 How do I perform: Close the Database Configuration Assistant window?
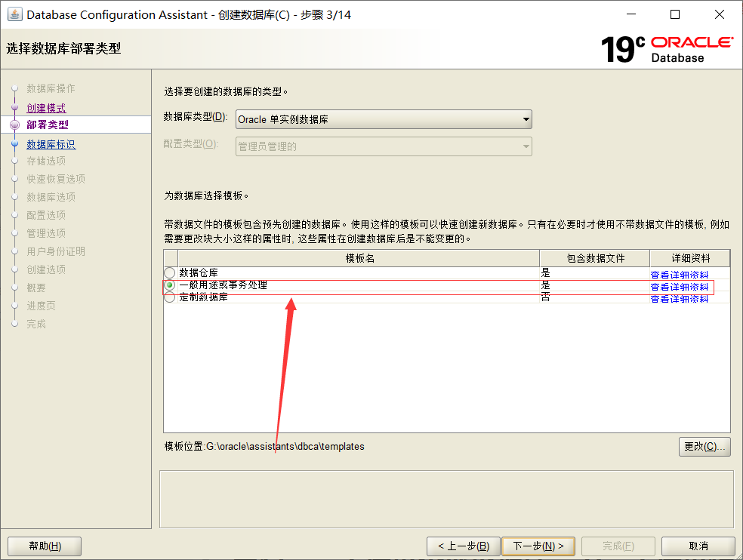coord(720,14)
